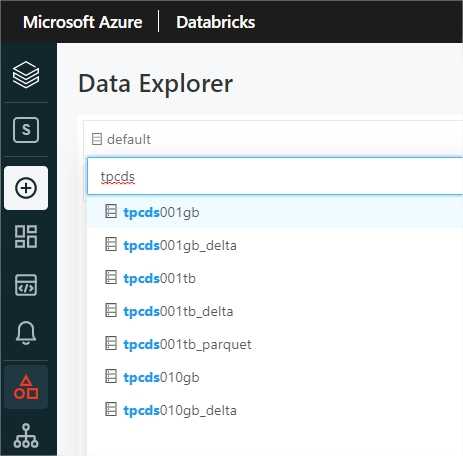
Task: Choose tpcds001gb_delta database option
Action: click(x=275, y=245)
